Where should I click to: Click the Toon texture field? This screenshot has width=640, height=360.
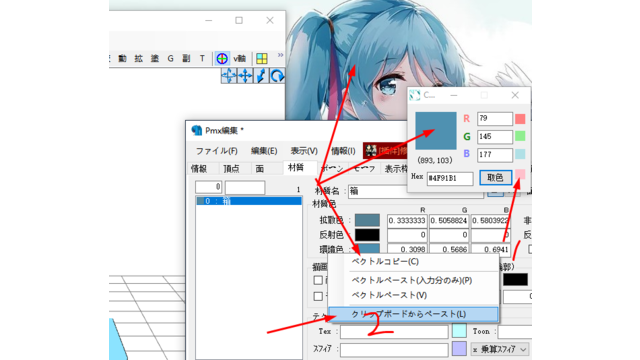515,332
